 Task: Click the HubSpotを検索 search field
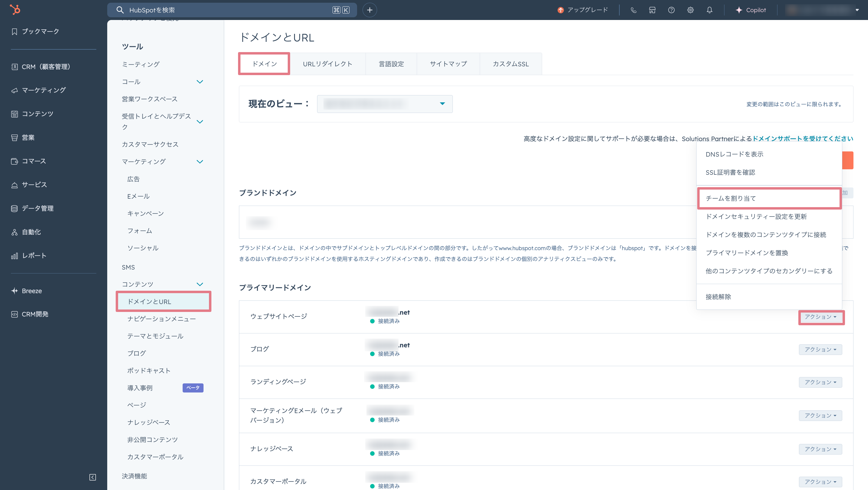point(232,10)
